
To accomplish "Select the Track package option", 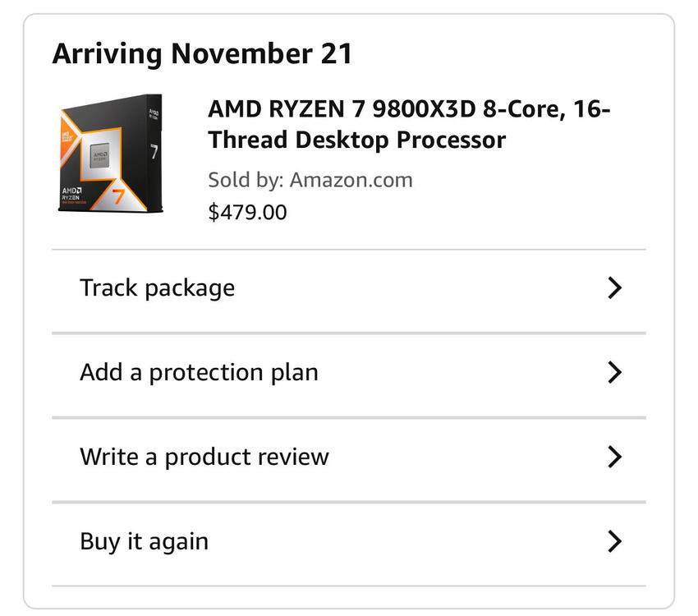I will pyautogui.click(x=157, y=288).
